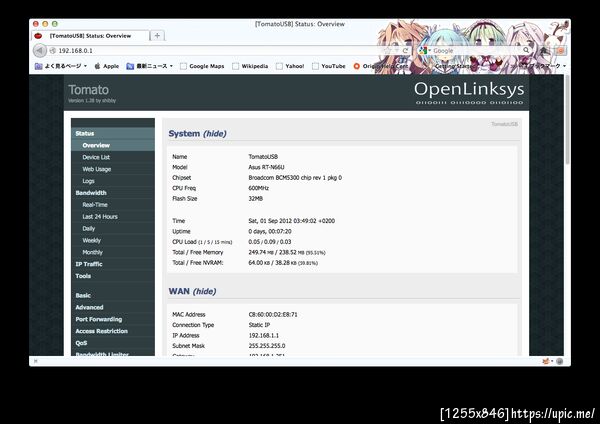The image size is (600, 424).
Task: Open the Google Maps bookmark
Action: tap(202, 66)
